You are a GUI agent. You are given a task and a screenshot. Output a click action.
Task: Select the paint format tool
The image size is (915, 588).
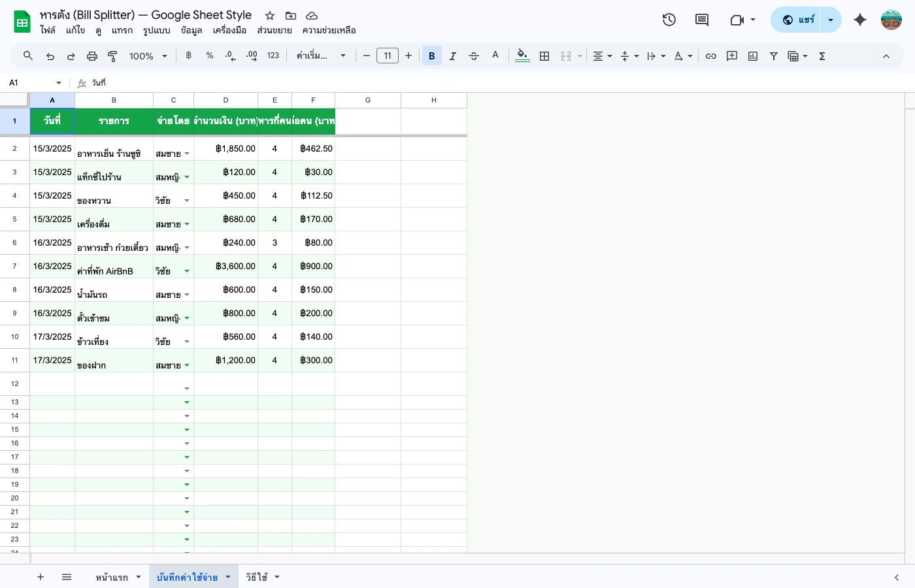[112, 56]
